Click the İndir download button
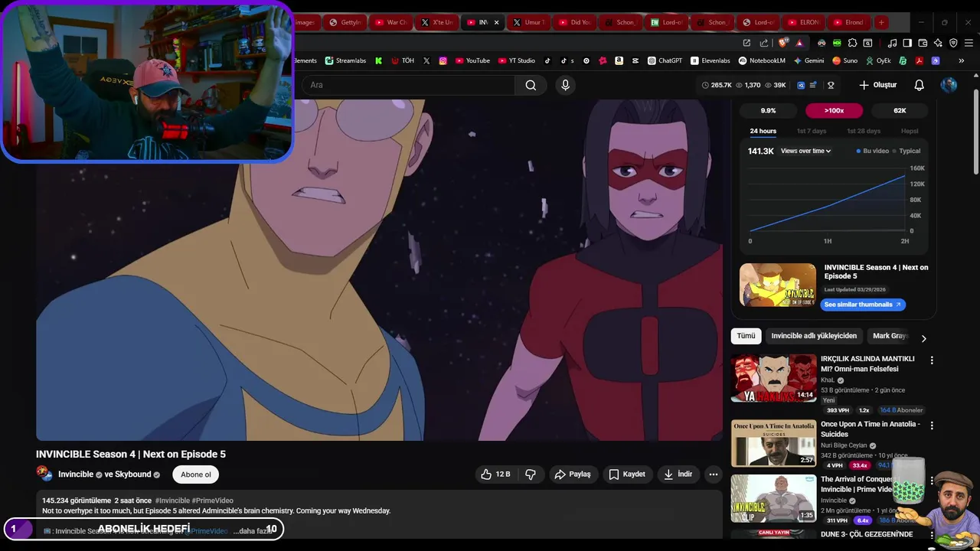The width and height of the screenshot is (980, 551). (x=678, y=474)
